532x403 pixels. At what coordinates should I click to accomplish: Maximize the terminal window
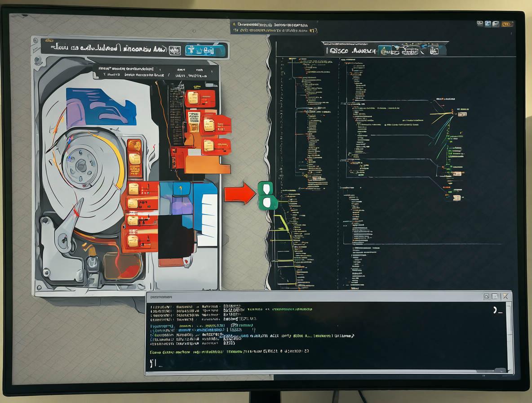point(495,296)
